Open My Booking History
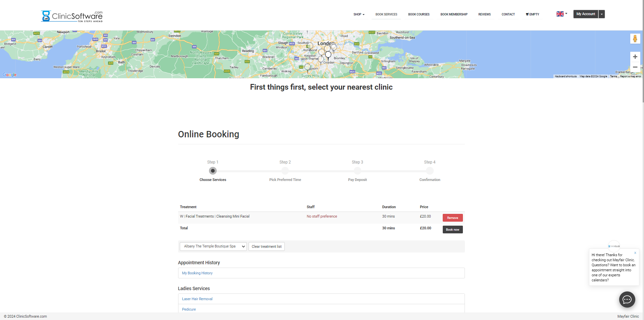Image resolution: width=644 pixels, height=320 pixels. (x=197, y=273)
